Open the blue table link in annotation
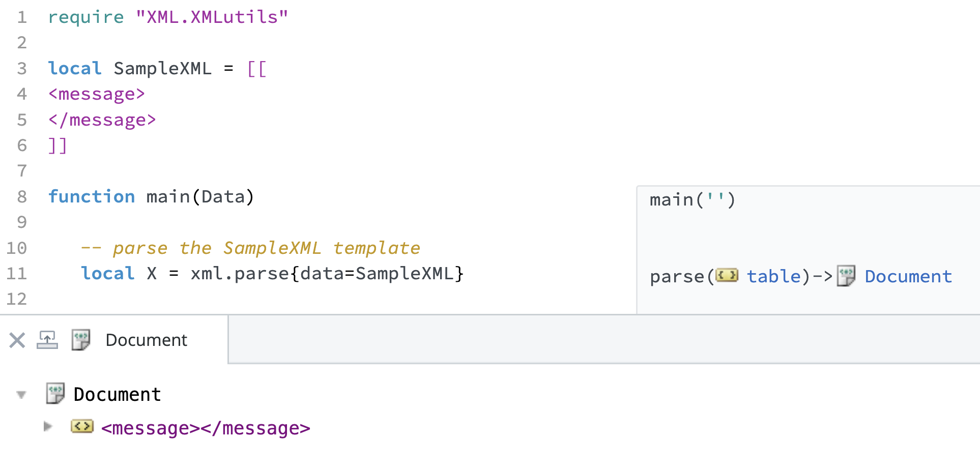Screen dimensions: 980x468 [773, 276]
